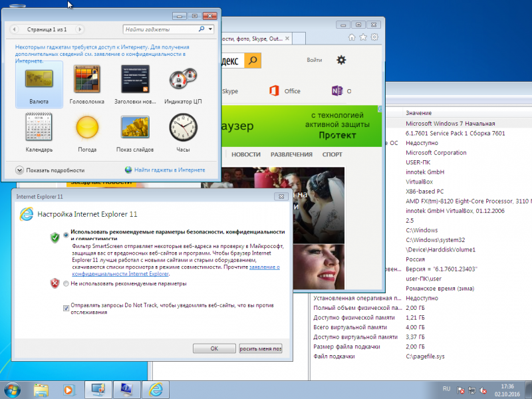Viewport: 532px width, 399px height.
Task: Choose the Индикатор ЦП CPU meter gadget
Action: click(184, 84)
